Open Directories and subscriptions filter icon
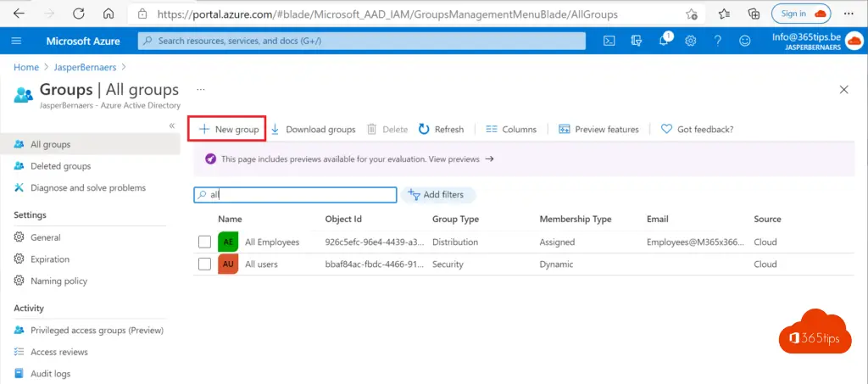Image resolution: width=868 pixels, height=384 pixels. tap(636, 41)
